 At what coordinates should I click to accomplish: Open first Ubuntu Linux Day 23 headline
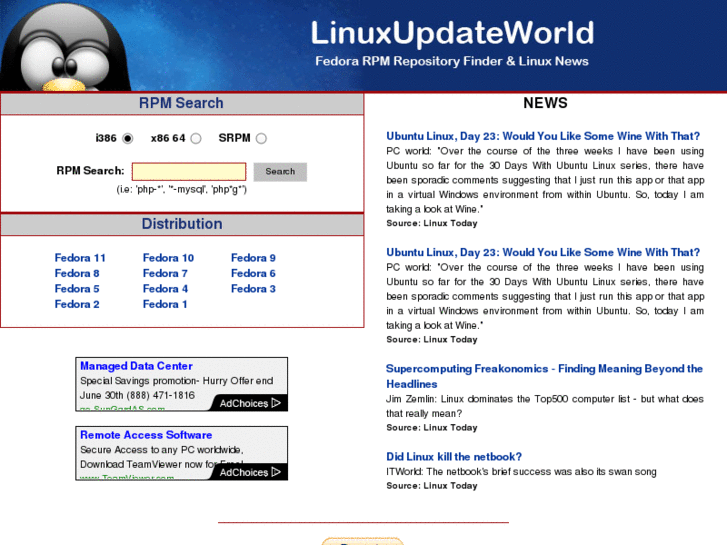click(x=543, y=136)
